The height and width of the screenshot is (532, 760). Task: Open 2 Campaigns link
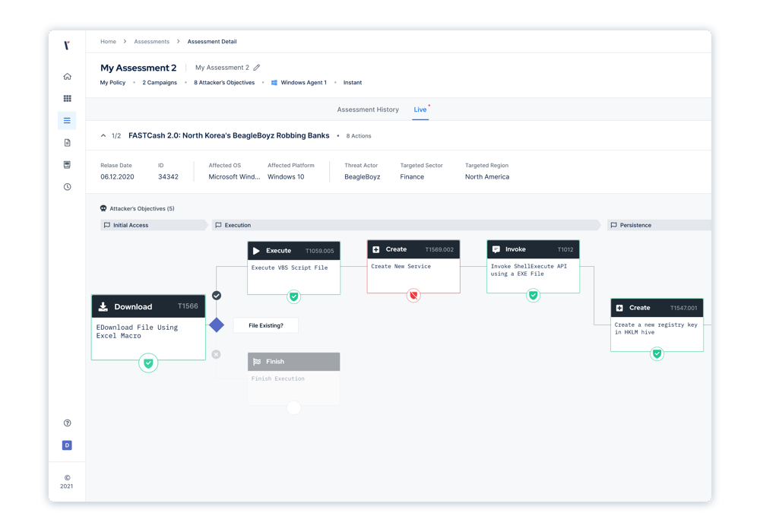tap(160, 83)
